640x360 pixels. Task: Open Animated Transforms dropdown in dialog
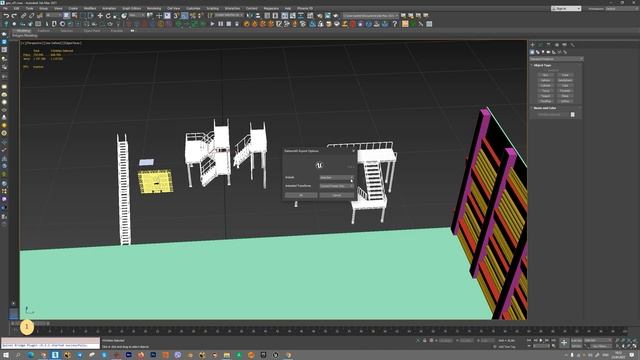pyautogui.click(x=337, y=186)
